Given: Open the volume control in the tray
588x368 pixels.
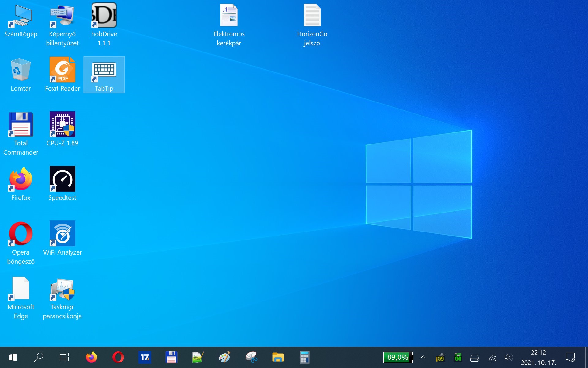Looking at the screenshot, I should tap(508, 357).
